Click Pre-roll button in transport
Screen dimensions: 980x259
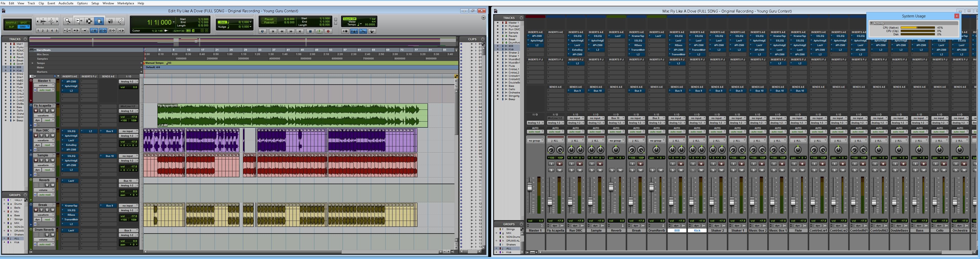(x=269, y=19)
